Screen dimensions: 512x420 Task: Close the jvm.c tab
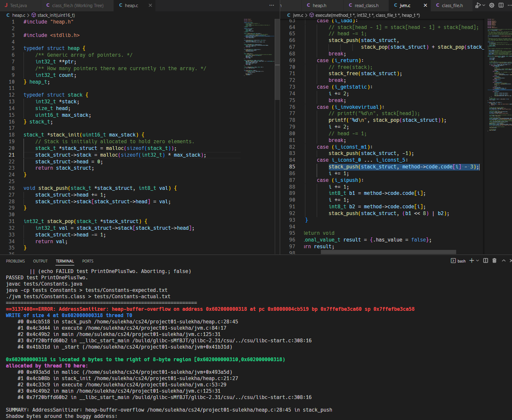tap(425, 5)
